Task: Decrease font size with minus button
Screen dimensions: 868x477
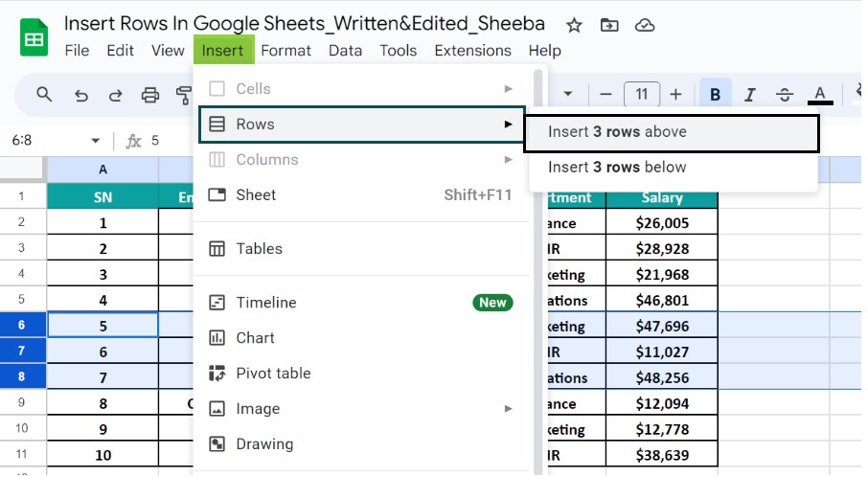Action: (605, 95)
